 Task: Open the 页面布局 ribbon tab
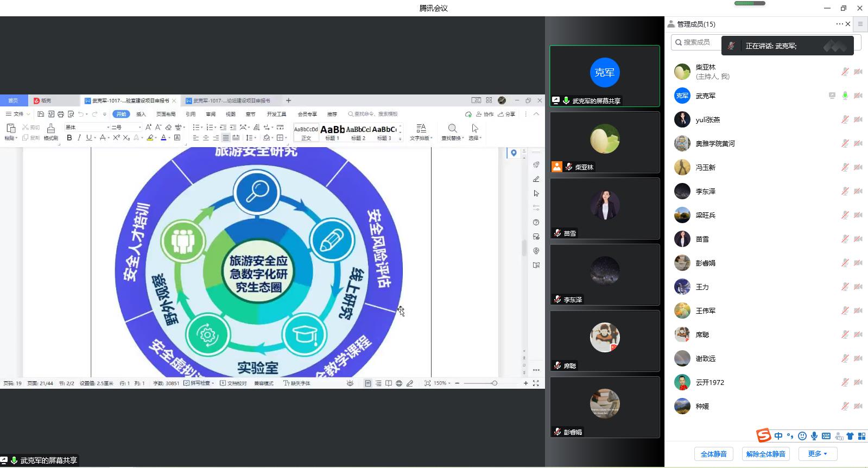point(166,114)
